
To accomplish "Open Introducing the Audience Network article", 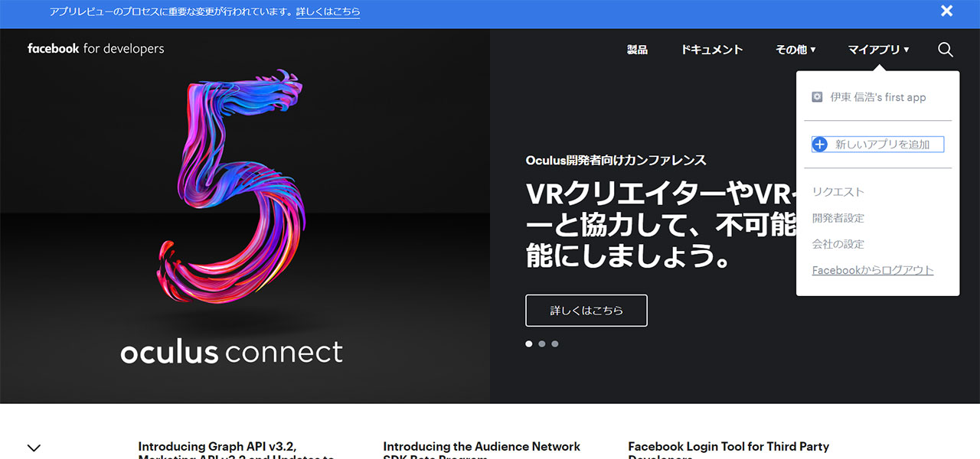I will [x=482, y=450].
